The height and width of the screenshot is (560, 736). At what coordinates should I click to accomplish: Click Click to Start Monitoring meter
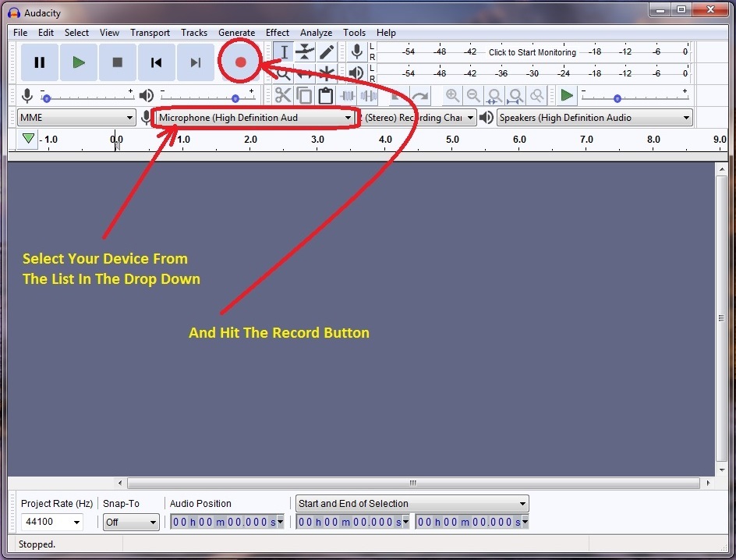[x=533, y=52]
